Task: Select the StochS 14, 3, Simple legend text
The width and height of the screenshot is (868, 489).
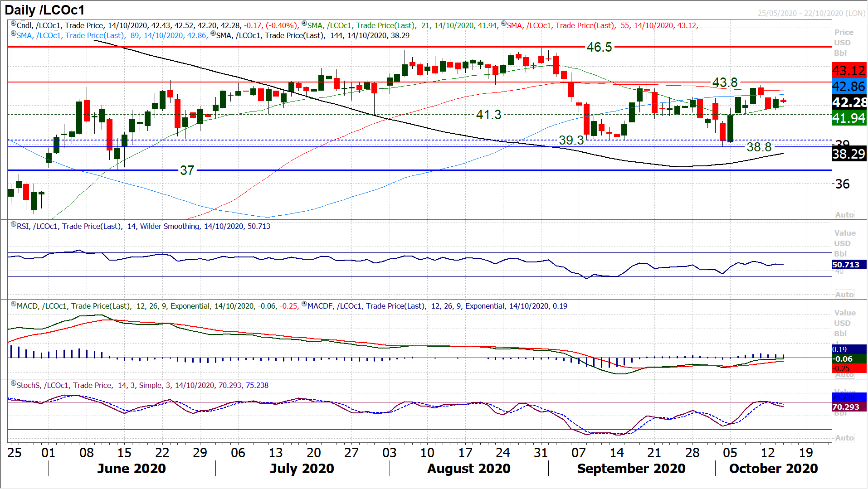Action: click(x=142, y=385)
